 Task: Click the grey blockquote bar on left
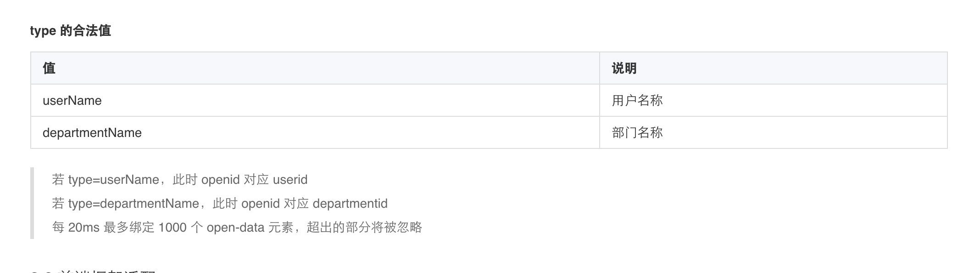pos(32,203)
